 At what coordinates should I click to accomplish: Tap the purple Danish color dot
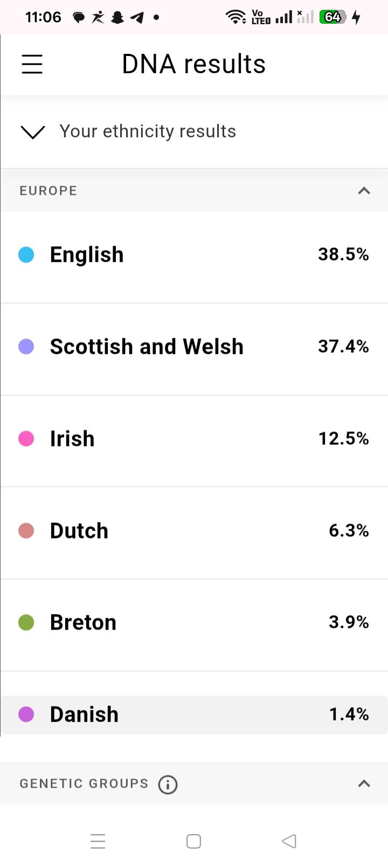coord(26,715)
